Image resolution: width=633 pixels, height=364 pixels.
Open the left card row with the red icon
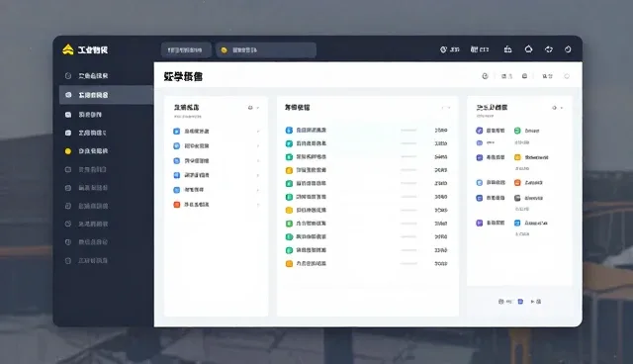(x=217, y=205)
